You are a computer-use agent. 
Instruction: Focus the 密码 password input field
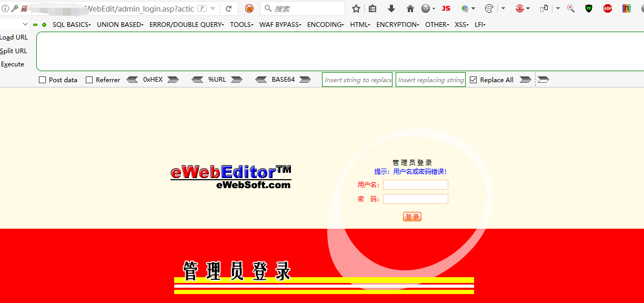pos(416,199)
